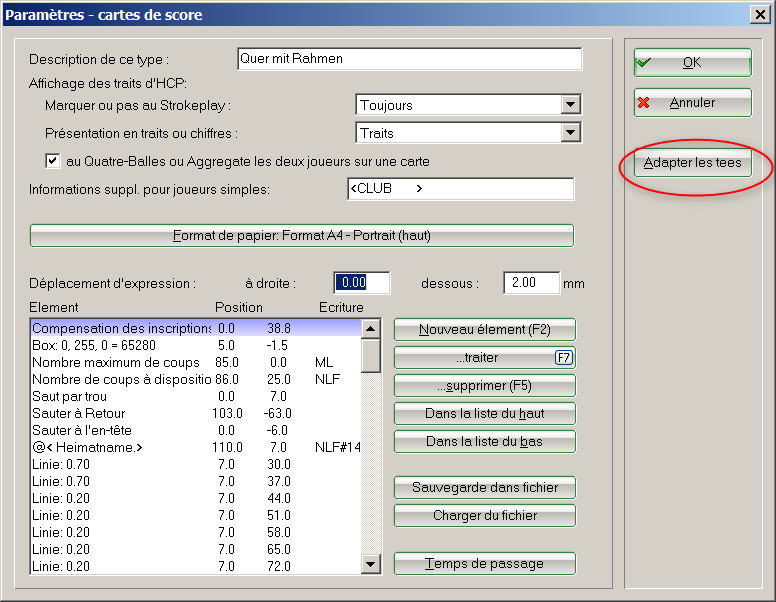Open the Format de papier A4 Portrait button
Screen dimensions: 776x602
pyautogui.click(x=302, y=235)
